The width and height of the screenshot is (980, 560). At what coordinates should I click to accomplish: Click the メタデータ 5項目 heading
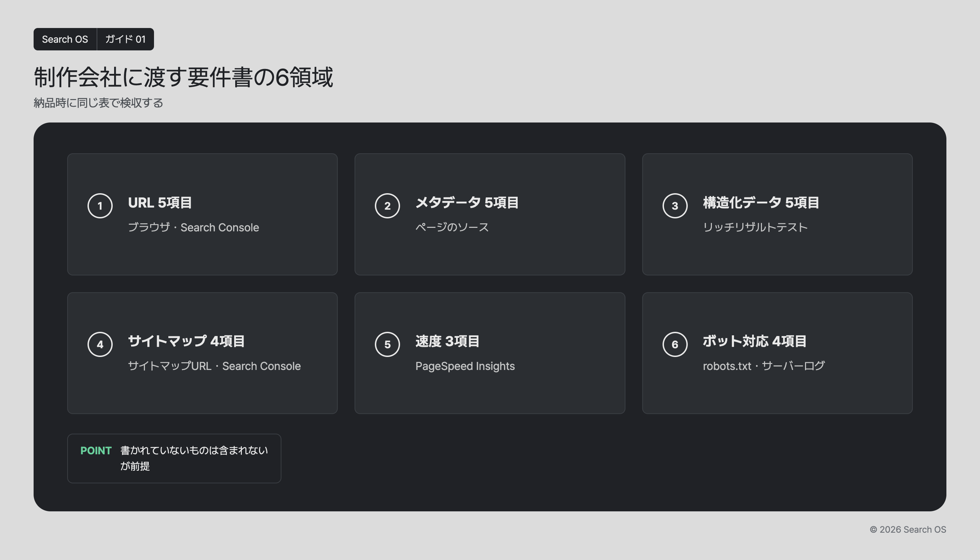467,203
